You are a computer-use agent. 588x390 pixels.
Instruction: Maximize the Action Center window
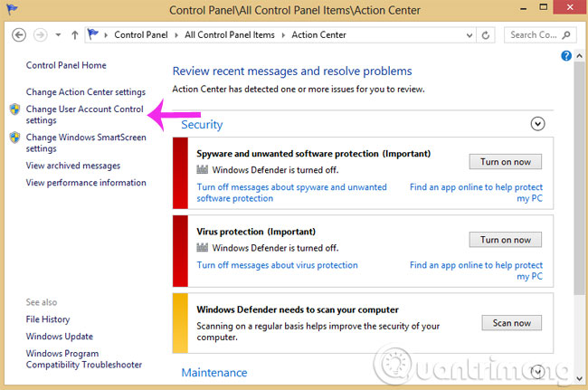click(543, 6)
